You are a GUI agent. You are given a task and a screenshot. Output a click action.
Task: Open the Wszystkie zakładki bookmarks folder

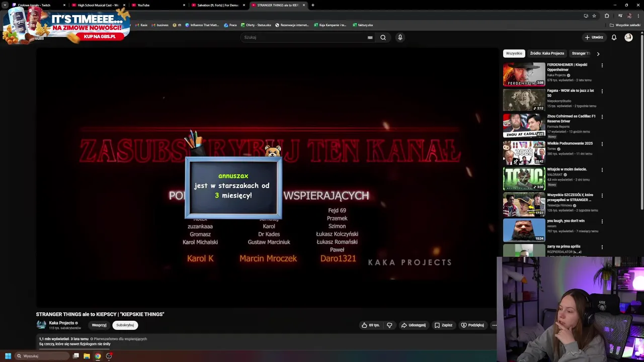625,25
